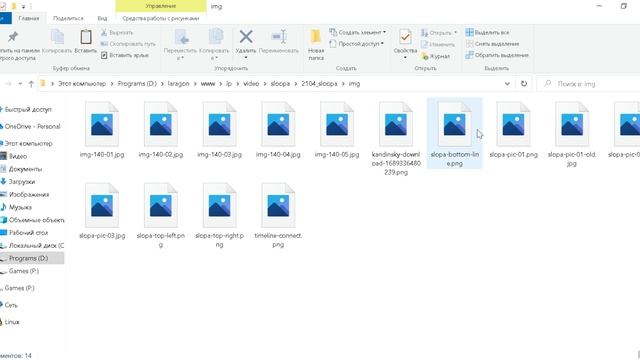The height and width of the screenshot is (360, 640).
Task: Click the Refresh button near address bar
Action: [524, 84]
